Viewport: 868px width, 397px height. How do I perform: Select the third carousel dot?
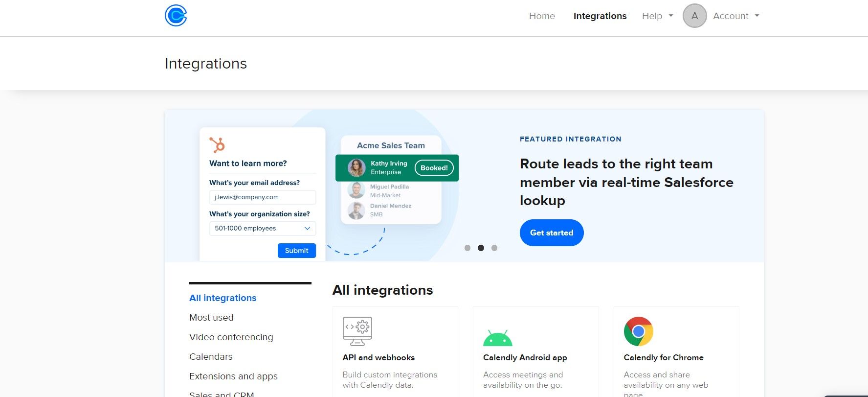pos(494,248)
